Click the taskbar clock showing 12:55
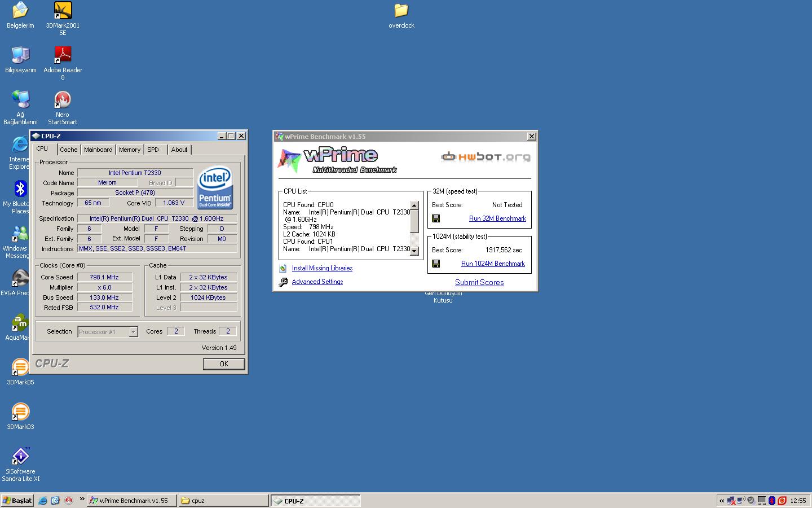The height and width of the screenshot is (508, 812). tap(798, 501)
